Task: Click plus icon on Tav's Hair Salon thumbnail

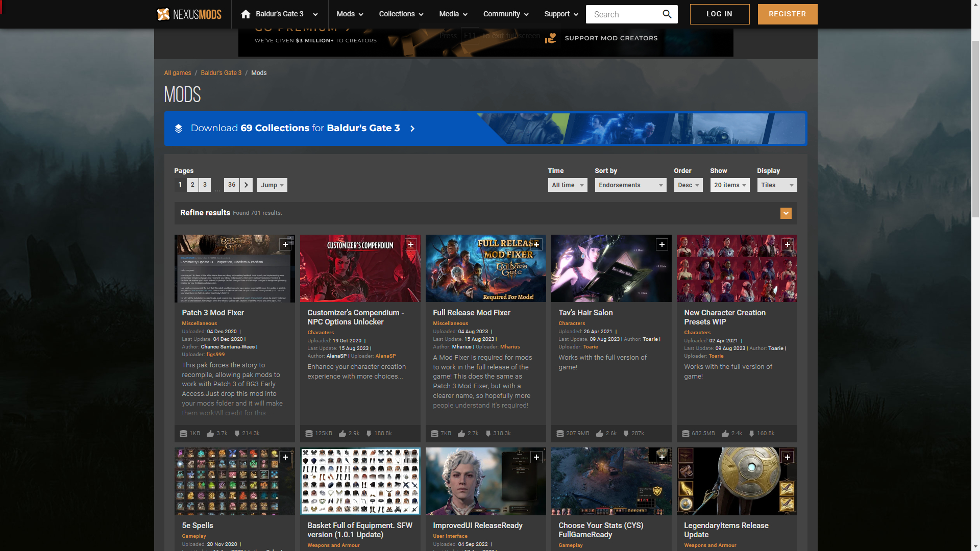Action: click(662, 245)
